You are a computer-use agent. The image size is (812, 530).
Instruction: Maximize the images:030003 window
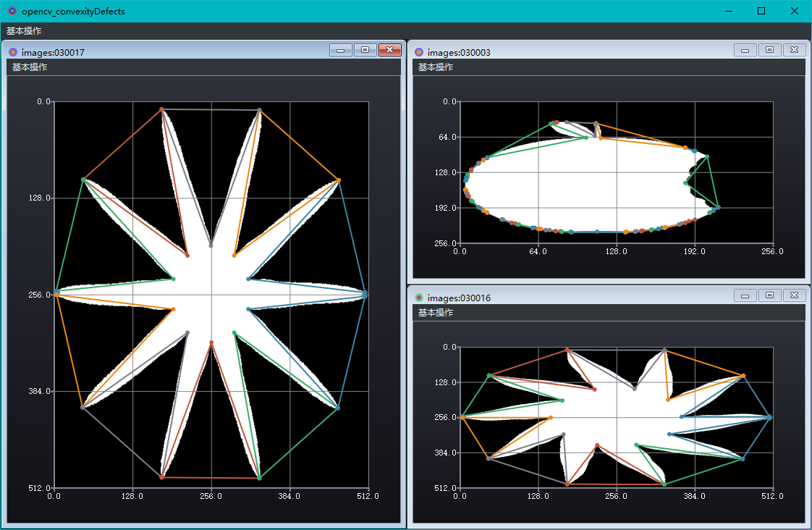(769, 50)
